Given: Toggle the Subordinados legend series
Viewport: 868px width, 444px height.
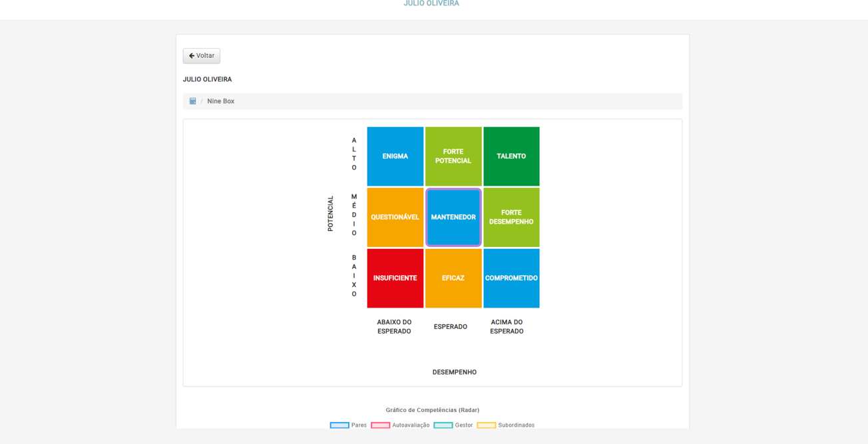Looking at the screenshot, I should [516, 425].
